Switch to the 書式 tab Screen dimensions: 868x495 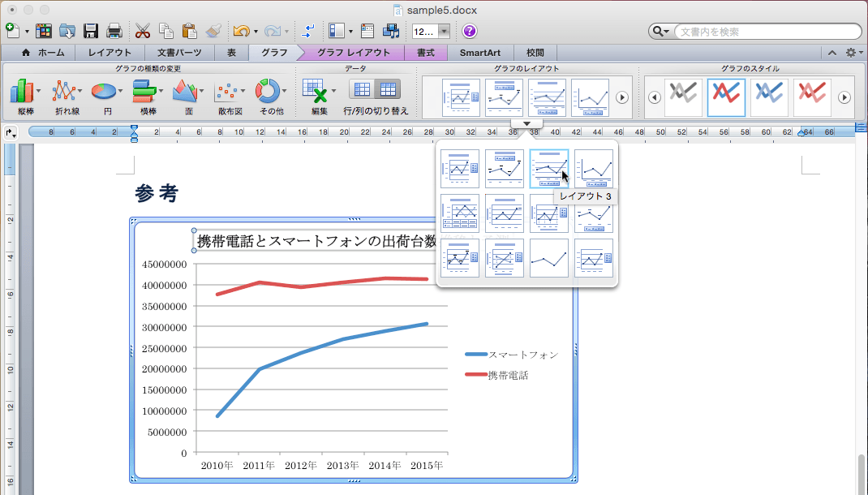[426, 53]
